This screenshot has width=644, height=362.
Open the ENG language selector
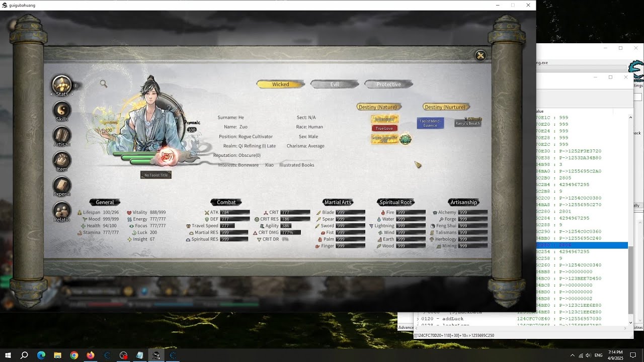tap(599, 355)
